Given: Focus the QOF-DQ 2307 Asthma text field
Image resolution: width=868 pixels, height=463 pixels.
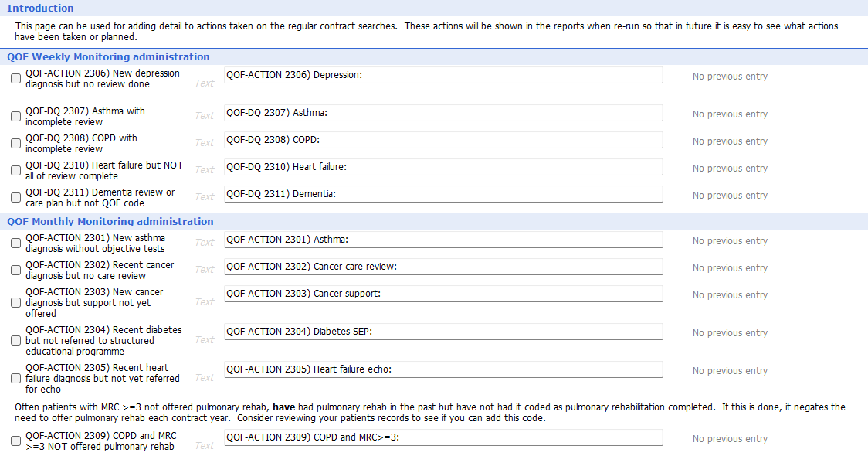Looking at the screenshot, I should [443, 113].
